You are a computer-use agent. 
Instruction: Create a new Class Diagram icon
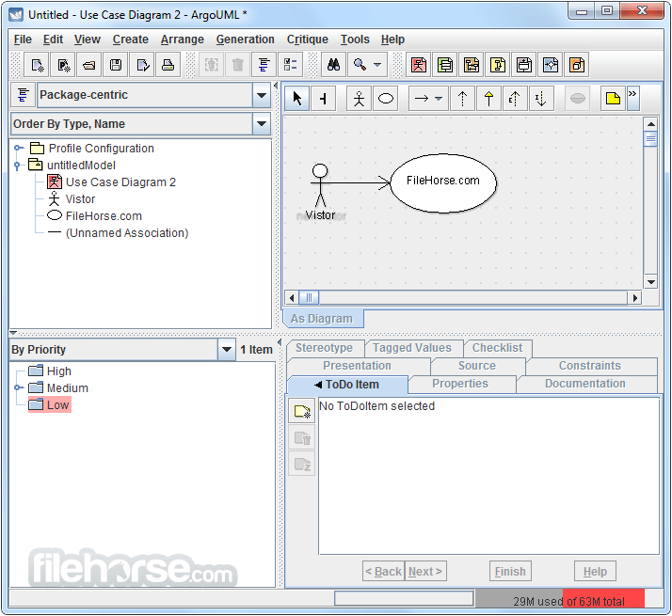445,65
